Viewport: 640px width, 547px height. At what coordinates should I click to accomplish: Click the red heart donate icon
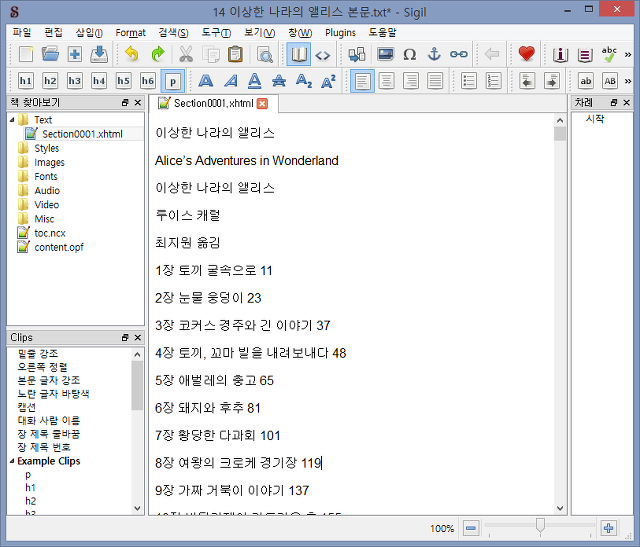[527, 54]
